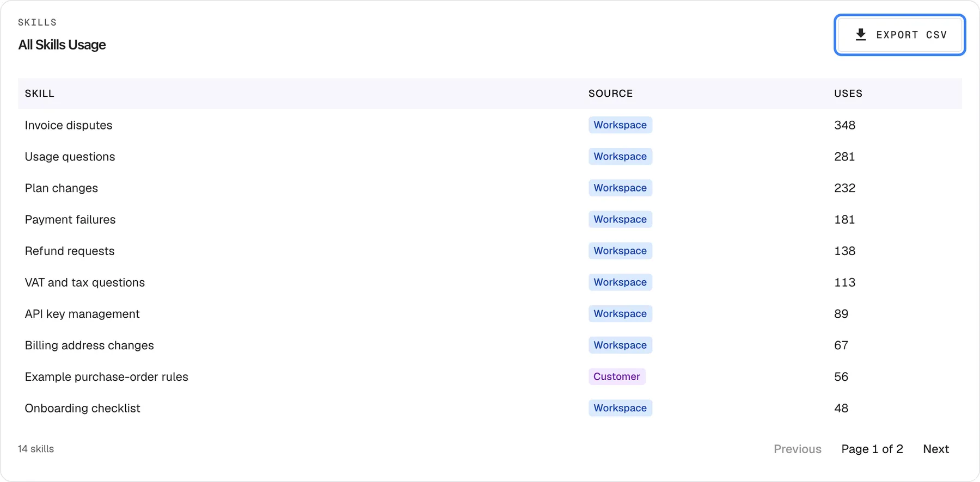Select the SOURCE column header
980x482 pixels.
pyautogui.click(x=611, y=94)
